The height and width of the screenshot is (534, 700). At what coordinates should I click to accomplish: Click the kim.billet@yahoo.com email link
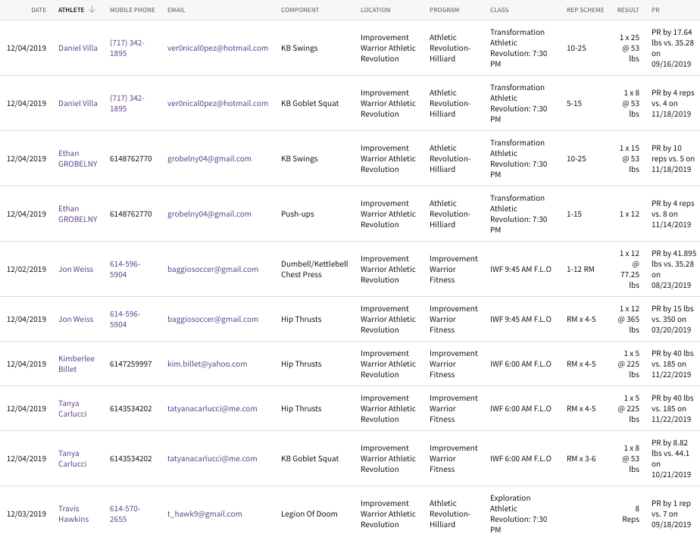[x=207, y=364]
